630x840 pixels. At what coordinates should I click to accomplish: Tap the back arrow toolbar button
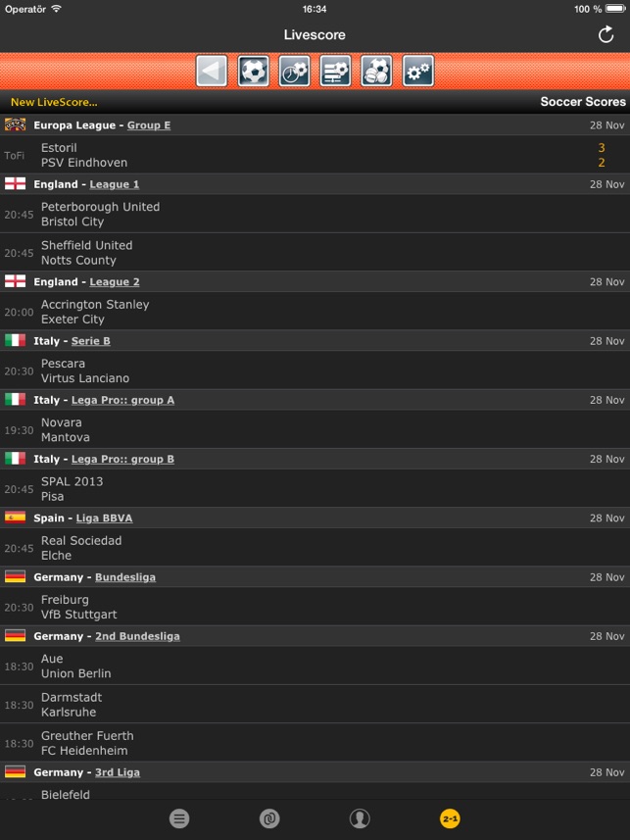coord(212,71)
